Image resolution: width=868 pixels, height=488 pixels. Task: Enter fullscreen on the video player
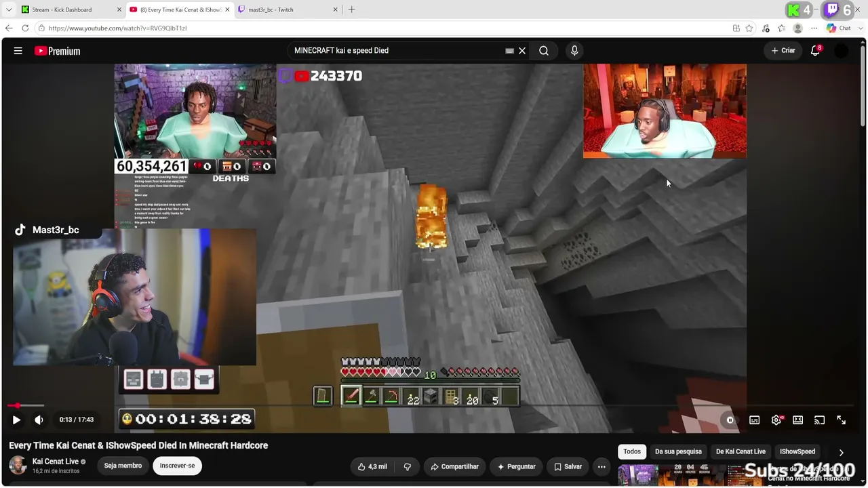click(x=841, y=420)
